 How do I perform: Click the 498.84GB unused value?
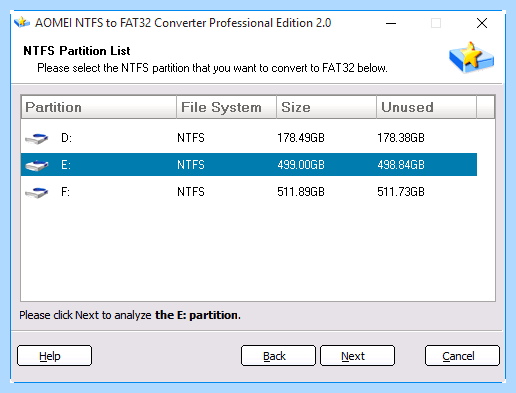click(x=401, y=165)
